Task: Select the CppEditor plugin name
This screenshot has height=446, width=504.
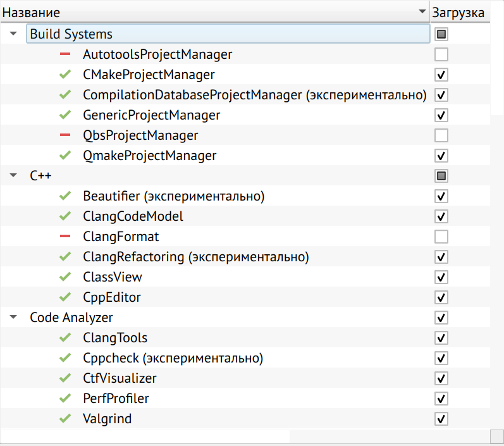Action: click(112, 297)
